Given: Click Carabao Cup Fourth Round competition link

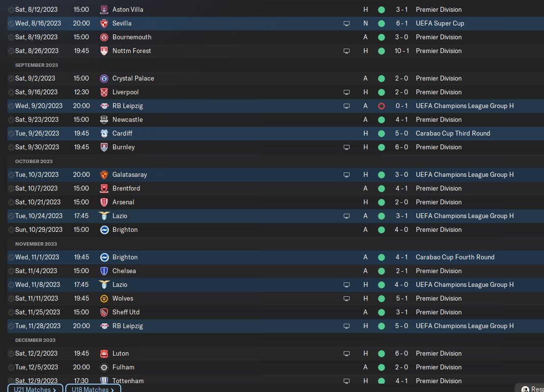Looking at the screenshot, I should click(455, 257).
